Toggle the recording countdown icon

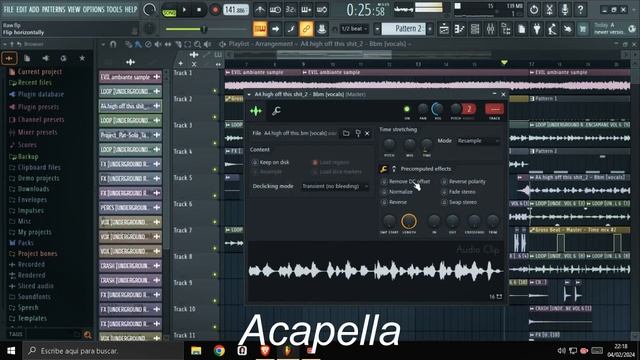(291, 9)
